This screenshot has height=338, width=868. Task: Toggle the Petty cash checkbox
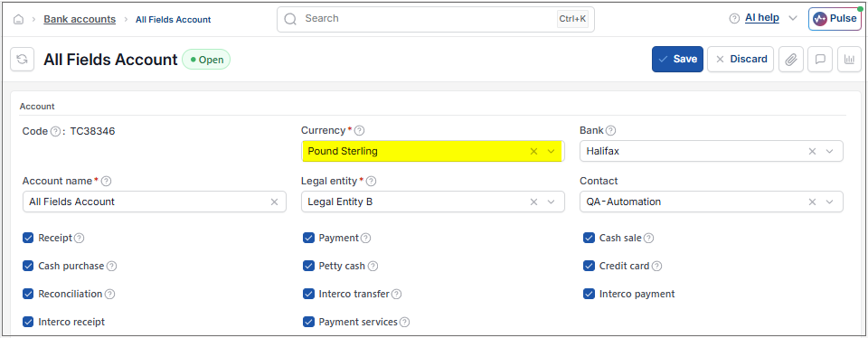(x=309, y=266)
